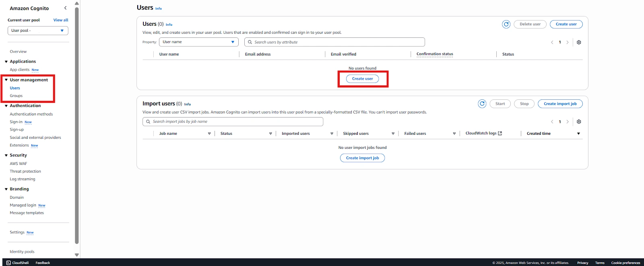Sort by Job name column arrow

(209, 134)
